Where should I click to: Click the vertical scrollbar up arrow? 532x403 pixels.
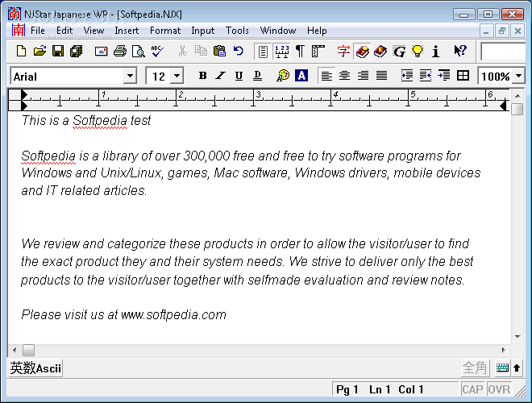[517, 96]
